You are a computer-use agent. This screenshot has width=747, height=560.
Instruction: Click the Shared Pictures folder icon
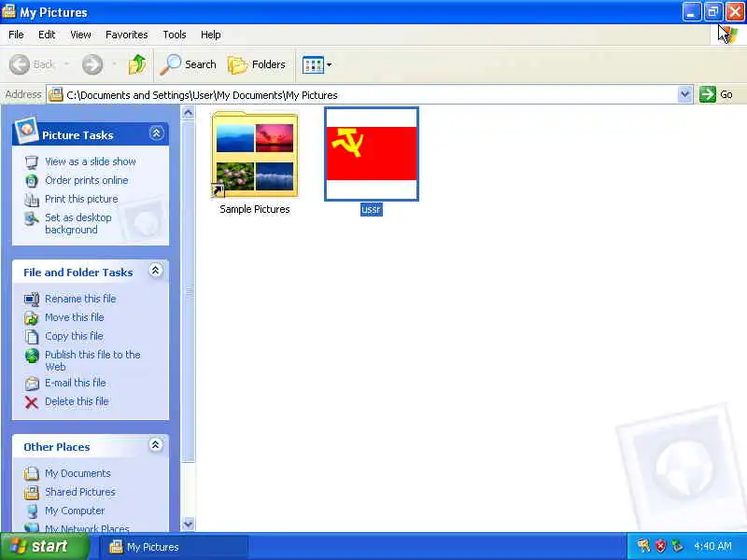coord(32,493)
